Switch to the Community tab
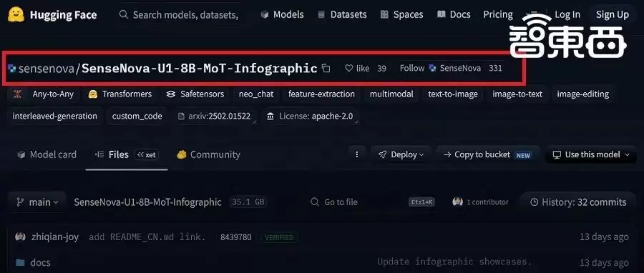Viewport: 644px width, 273px height. [208, 154]
